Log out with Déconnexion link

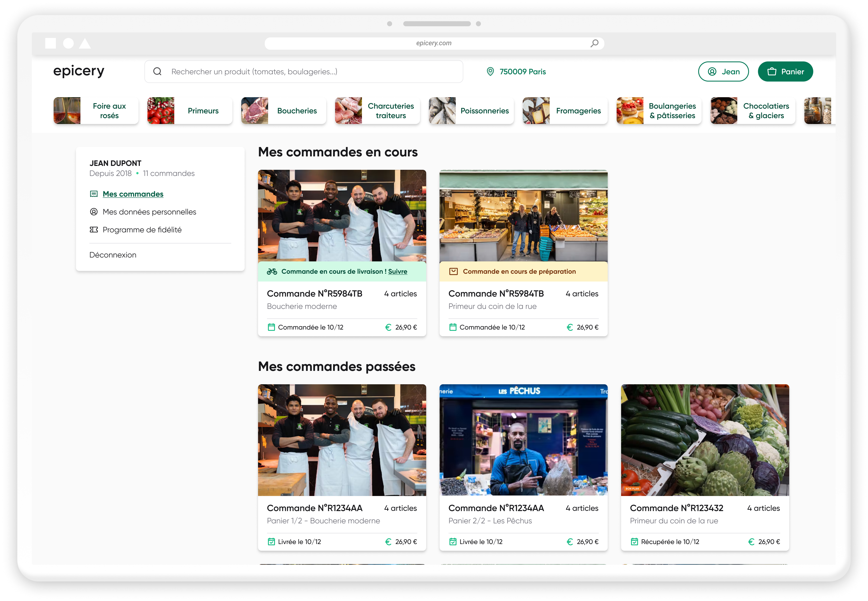pos(113,255)
